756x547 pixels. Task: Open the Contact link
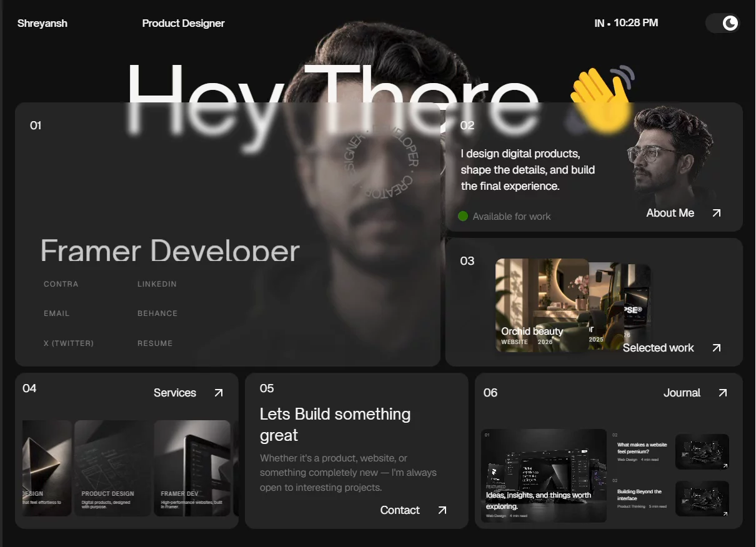point(400,510)
